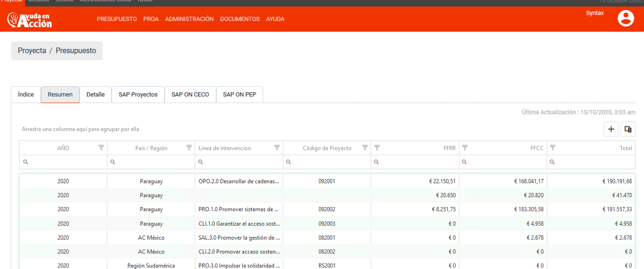The image size is (644, 269).
Task: Select the € 20.650 FFRR cell
Action: (x=415, y=195)
